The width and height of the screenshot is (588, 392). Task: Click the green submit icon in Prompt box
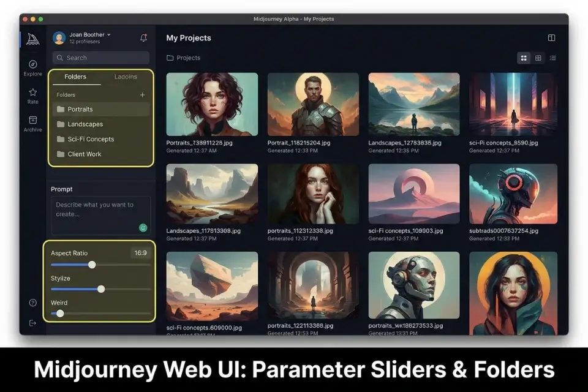tap(143, 228)
